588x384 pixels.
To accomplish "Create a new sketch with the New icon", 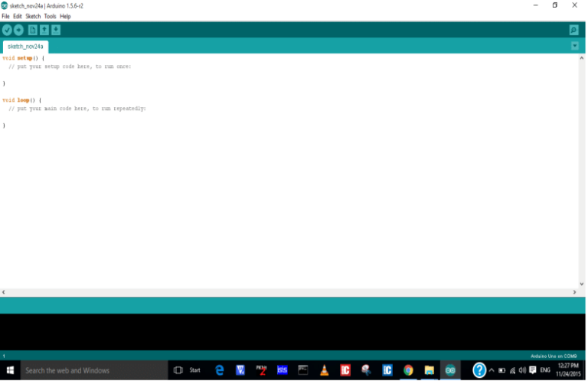I will point(33,30).
